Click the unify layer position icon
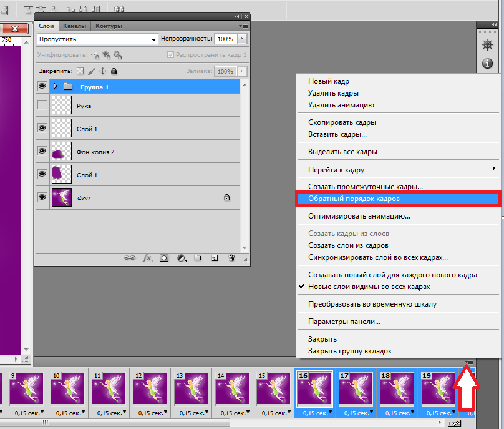 pos(95,56)
